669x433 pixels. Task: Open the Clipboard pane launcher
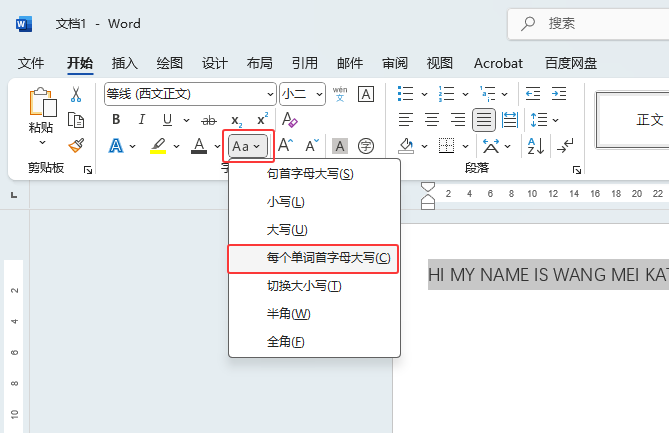click(x=88, y=171)
